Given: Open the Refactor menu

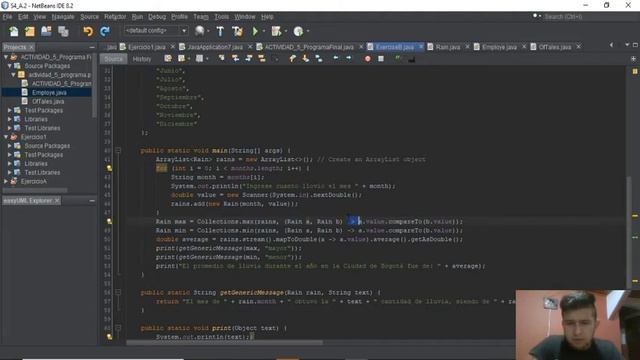Looking at the screenshot, I should [x=115, y=17].
